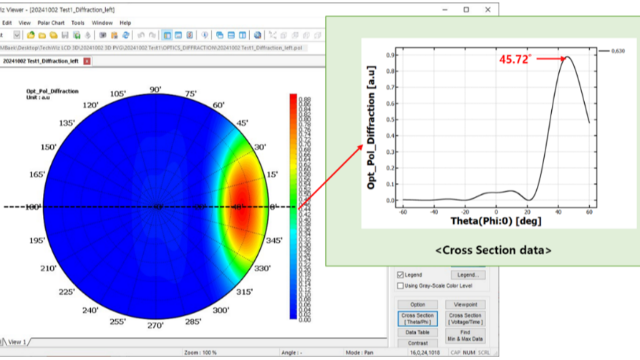Click the stacked double-folder toolbar icon
Viewport: 640px width, 360px height.
(53, 35)
